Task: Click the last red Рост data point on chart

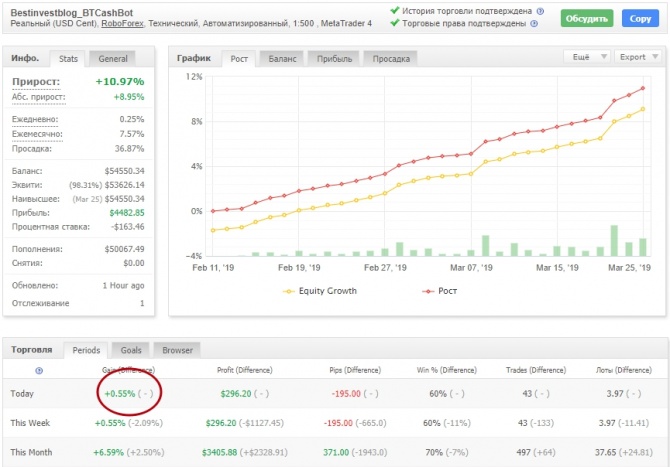Action: pos(643,88)
